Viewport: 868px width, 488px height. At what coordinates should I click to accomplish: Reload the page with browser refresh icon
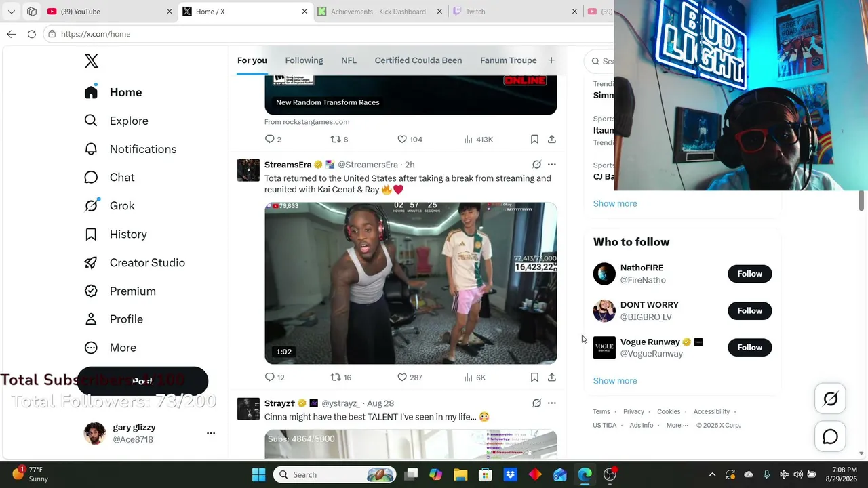tap(32, 34)
